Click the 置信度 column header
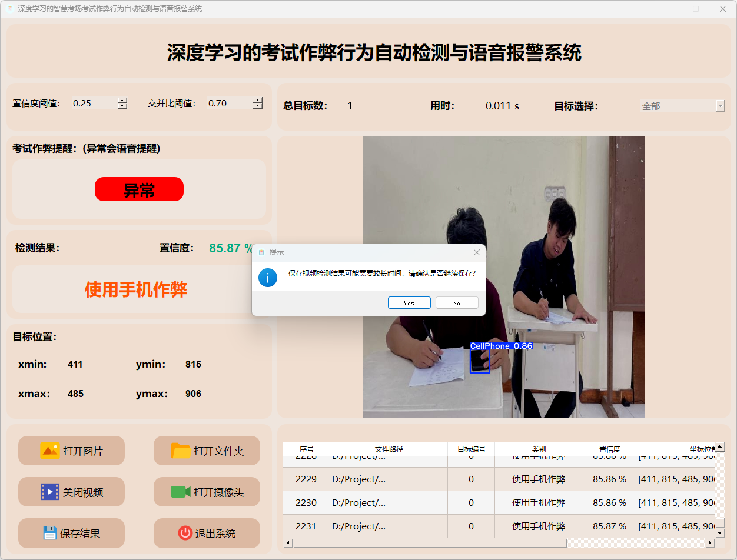 click(x=609, y=449)
